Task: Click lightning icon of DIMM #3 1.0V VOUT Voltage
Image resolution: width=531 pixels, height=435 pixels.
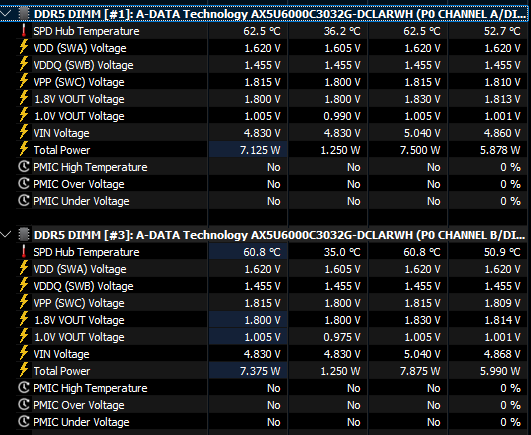Action: [x=24, y=336]
